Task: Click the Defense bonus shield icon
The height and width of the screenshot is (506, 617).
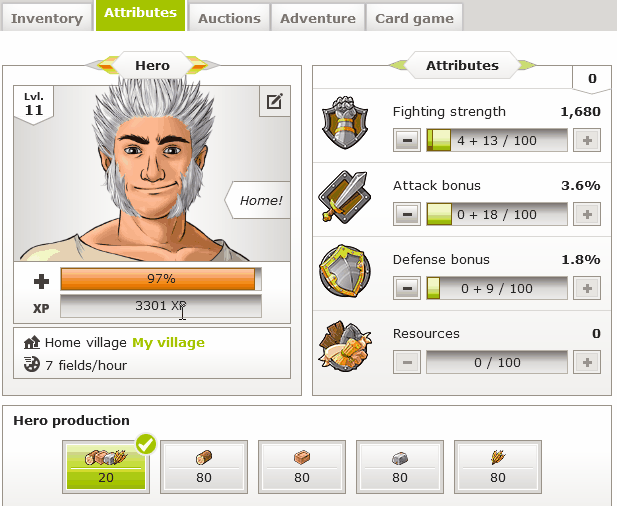Action: [x=345, y=271]
